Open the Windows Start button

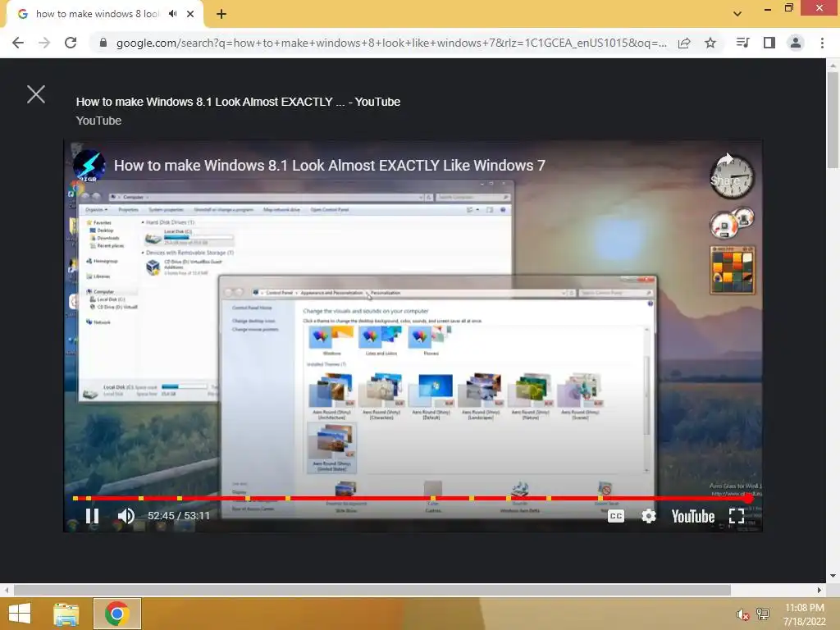pos(20,614)
